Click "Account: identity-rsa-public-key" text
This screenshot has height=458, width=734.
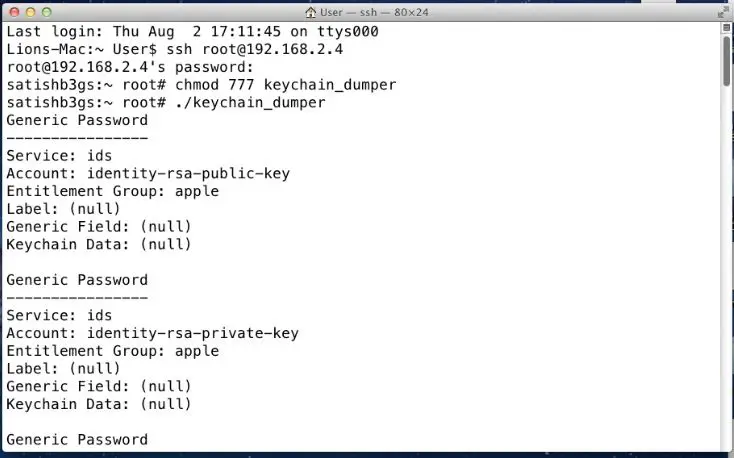point(148,173)
